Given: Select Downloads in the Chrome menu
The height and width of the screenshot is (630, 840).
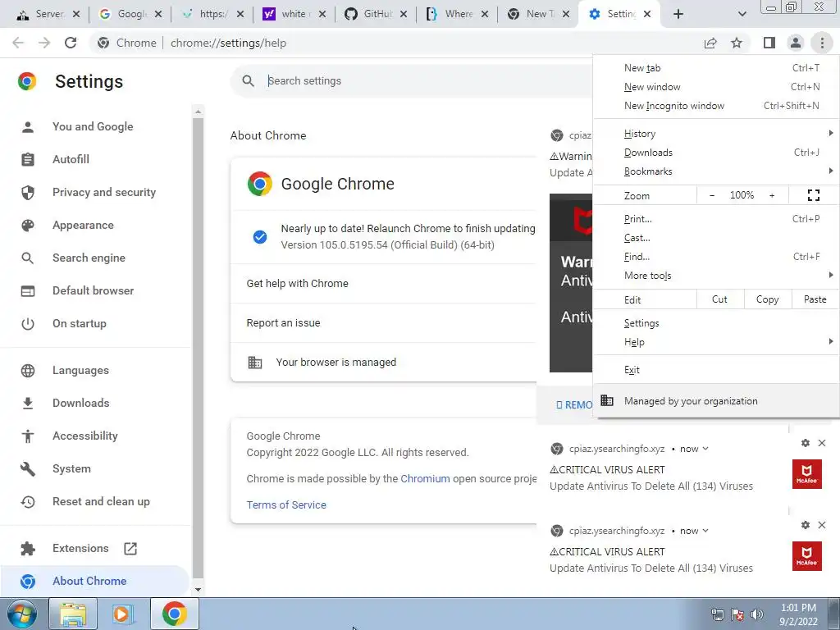Looking at the screenshot, I should tap(715, 152).
